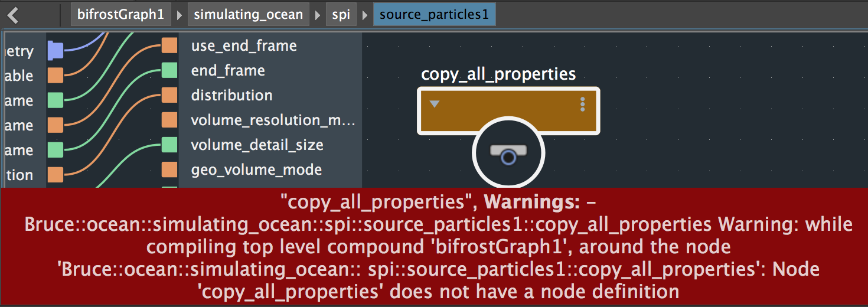Expand arrow after bifrostGraph1 breadcrumb
Image resolution: width=868 pixels, height=307 pixels.
179,15
